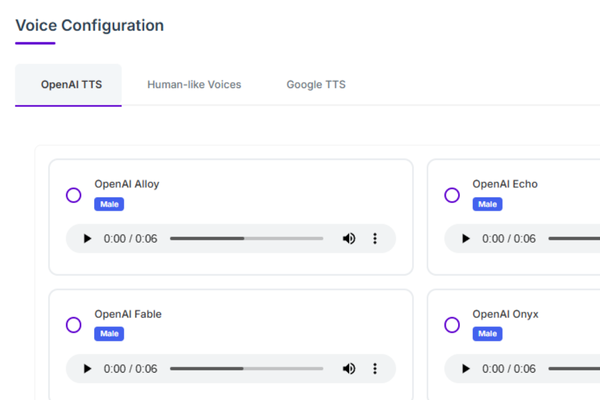Viewport: 600px width, 400px height.
Task: Select the OpenAI Fable radio button
Action: (73, 325)
